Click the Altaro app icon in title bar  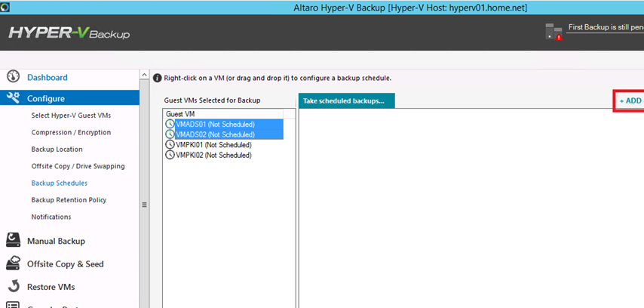pyautogui.click(x=5, y=7)
